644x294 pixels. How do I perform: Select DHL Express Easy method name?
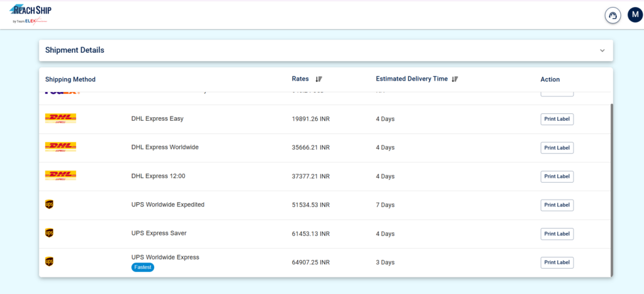(x=157, y=118)
